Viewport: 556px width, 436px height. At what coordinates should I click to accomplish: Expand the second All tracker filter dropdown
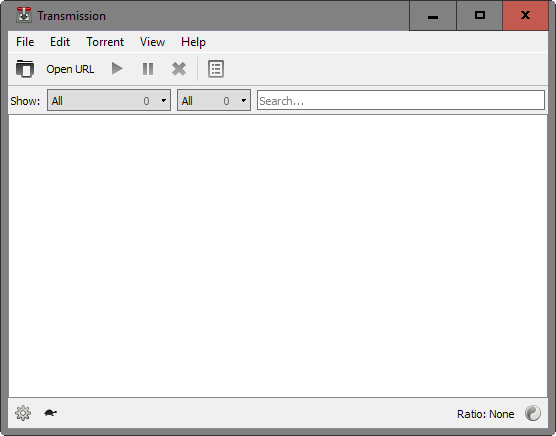click(x=214, y=101)
